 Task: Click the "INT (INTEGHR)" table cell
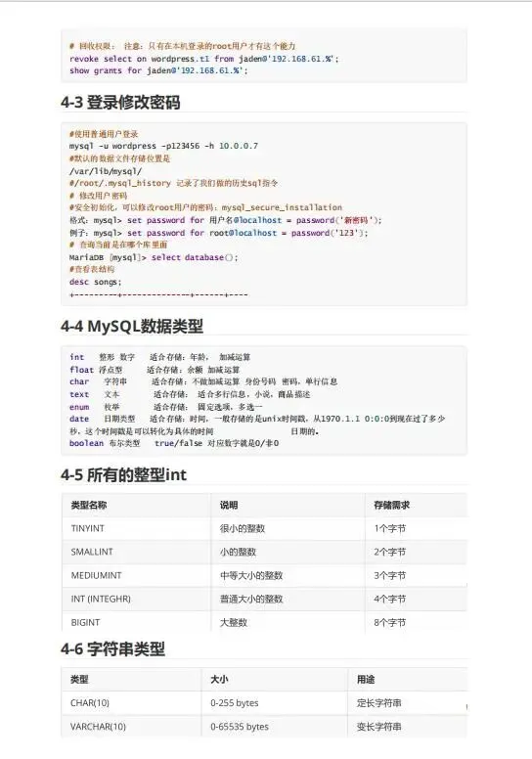coord(101,599)
